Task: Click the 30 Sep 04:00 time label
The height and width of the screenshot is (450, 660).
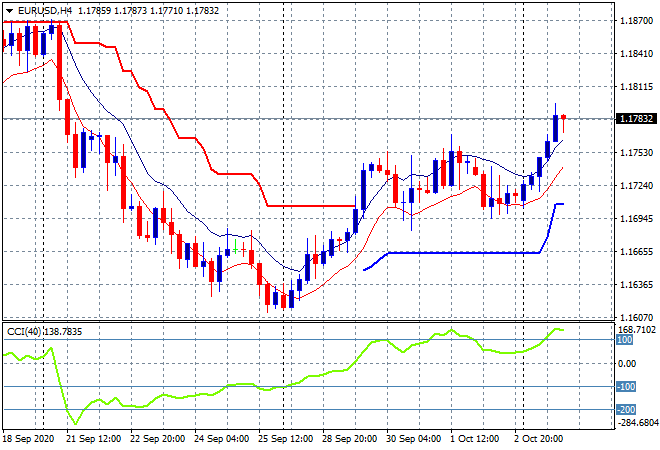Action: coord(413,439)
